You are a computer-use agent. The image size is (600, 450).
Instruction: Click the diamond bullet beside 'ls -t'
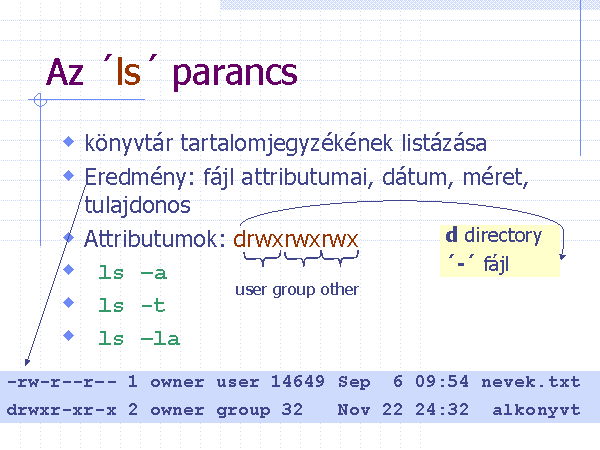click(68, 303)
